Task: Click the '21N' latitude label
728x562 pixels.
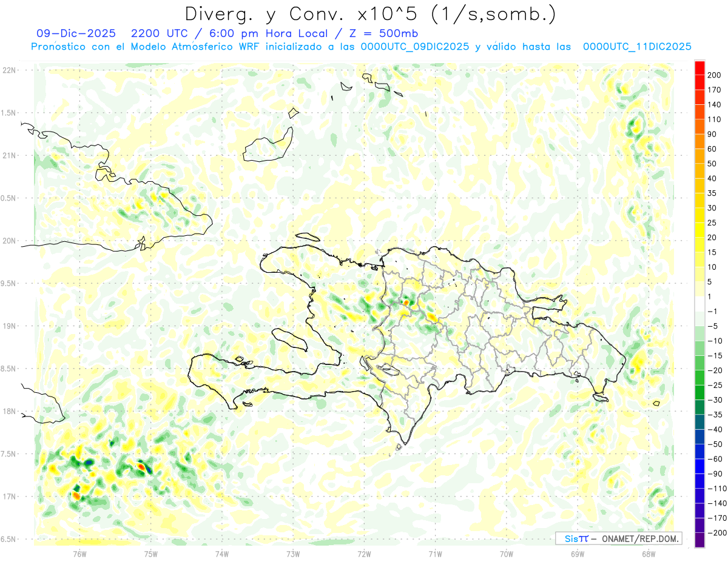Action: click(x=9, y=155)
